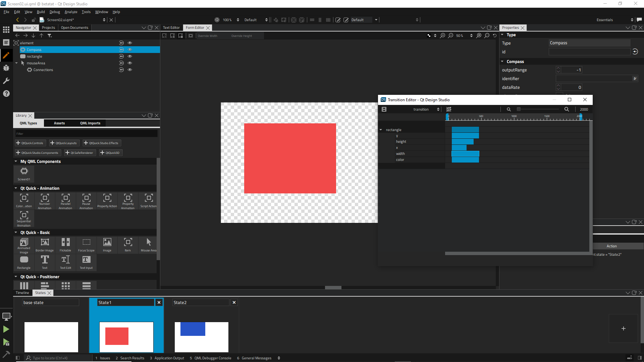Collapse the Qt Quick - Animation section
Viewport: 644px width, 362px height.
(16, 188)
